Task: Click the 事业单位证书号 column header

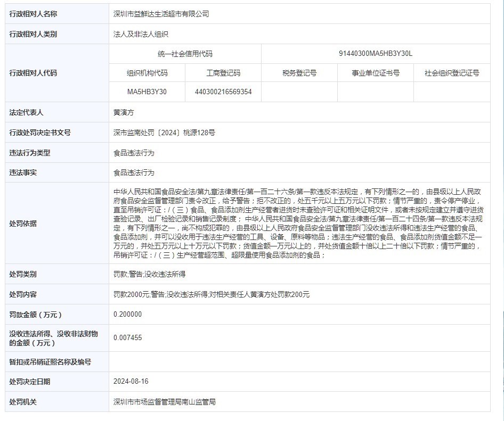Action: click(376, 73)
